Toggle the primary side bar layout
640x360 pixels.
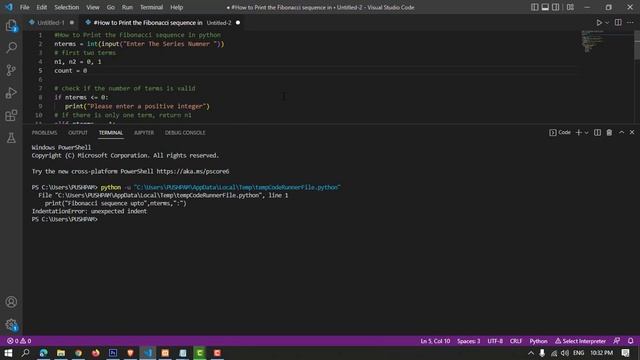534,7
